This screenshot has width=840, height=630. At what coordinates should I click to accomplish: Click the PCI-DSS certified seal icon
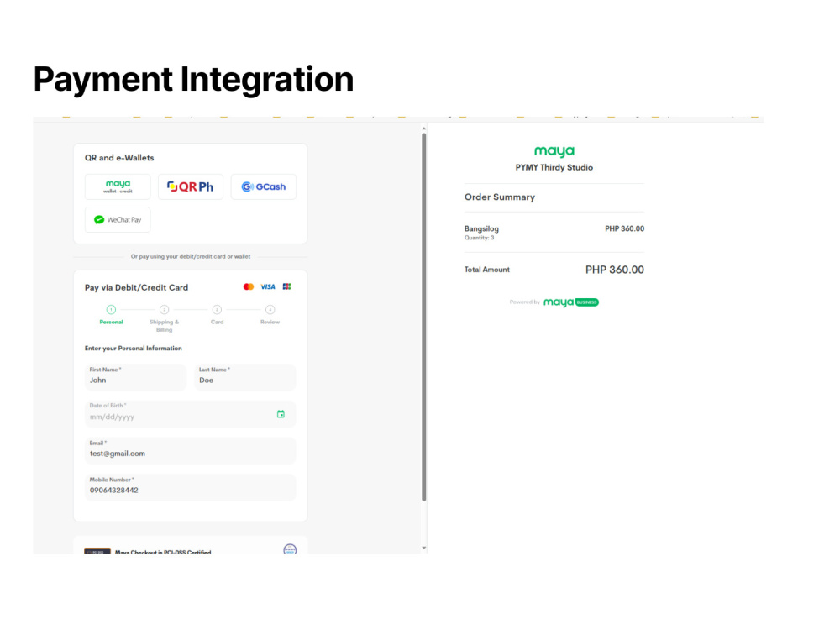click(x=290, y=549)
